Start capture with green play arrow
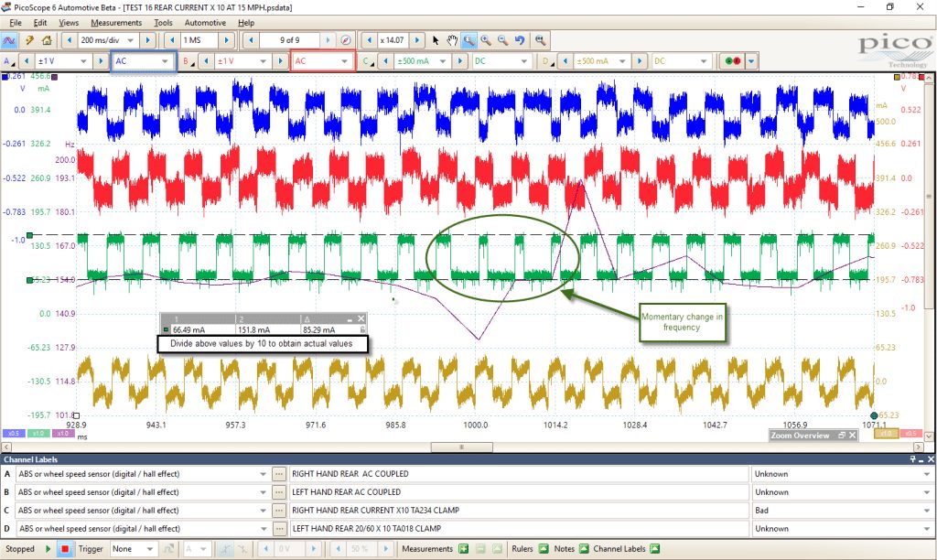 click(x=48, y=549)
